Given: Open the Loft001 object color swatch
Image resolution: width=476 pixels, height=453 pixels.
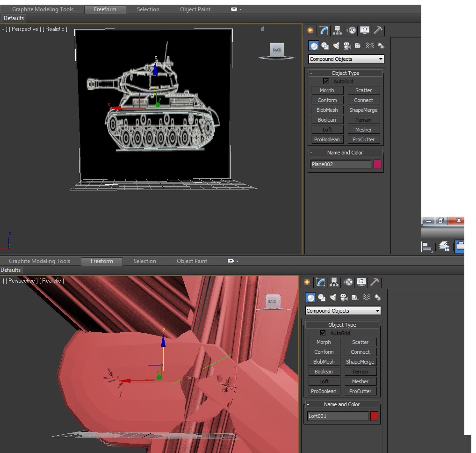Looking at the screenshot, I should (x=374, y=416).
